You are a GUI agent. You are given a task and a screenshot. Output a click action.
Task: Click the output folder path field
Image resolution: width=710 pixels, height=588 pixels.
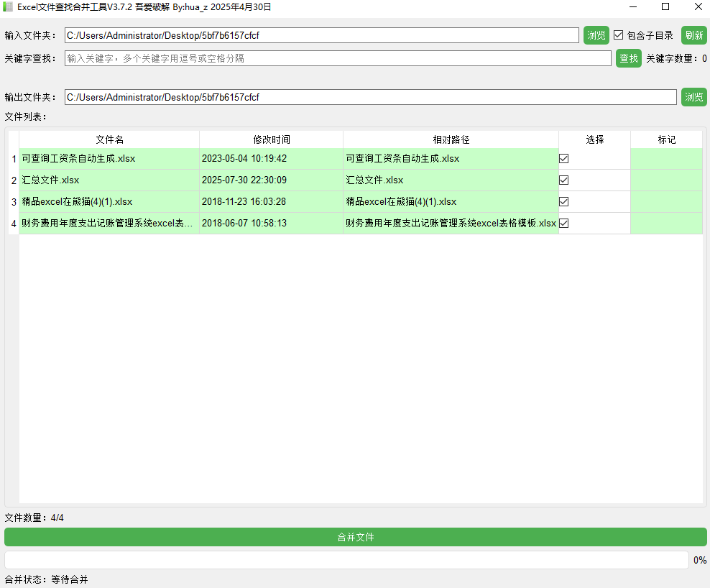[370, 97]
